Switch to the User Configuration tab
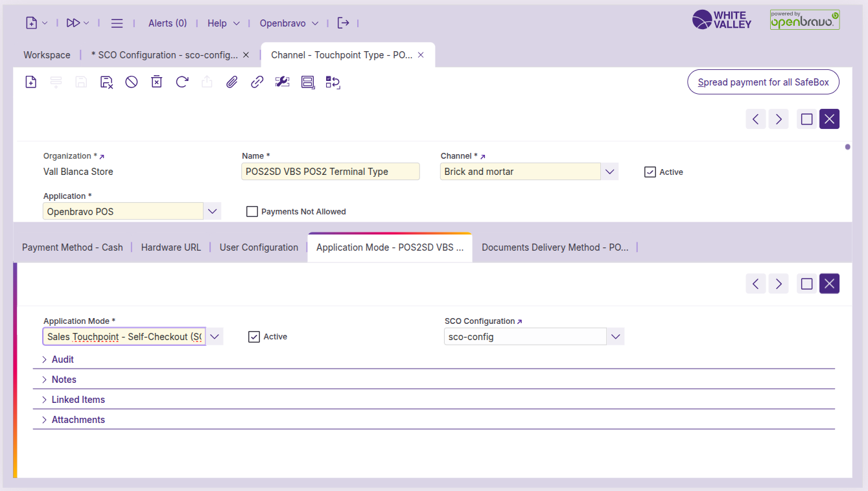 (x=259, y=247)
